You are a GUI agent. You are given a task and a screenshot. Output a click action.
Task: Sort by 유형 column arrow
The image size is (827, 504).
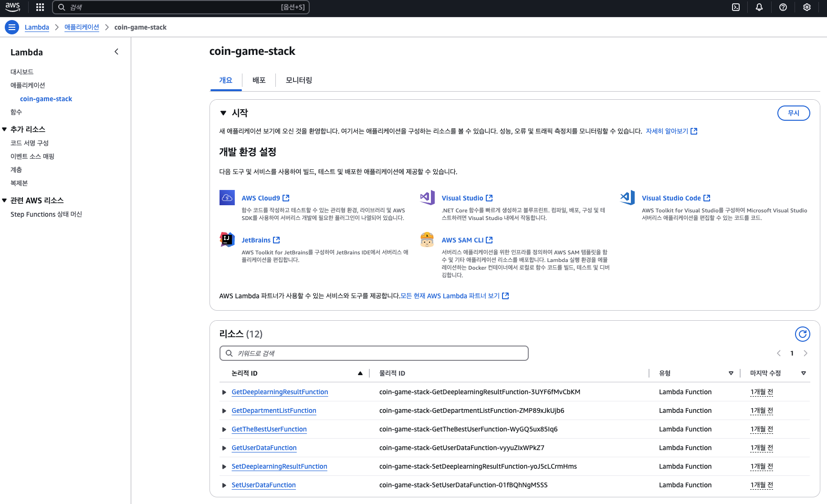tap(731, 373)
